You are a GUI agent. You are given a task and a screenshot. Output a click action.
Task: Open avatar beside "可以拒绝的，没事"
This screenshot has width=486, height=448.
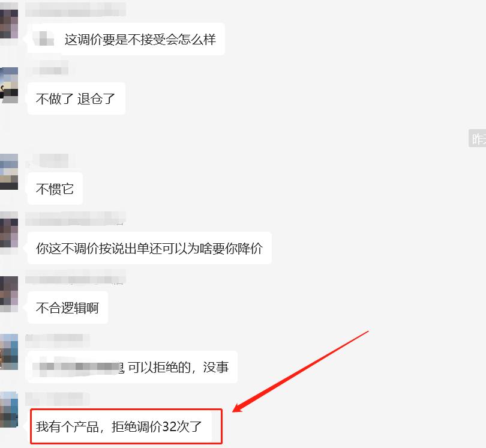click(x=8, y=352)
